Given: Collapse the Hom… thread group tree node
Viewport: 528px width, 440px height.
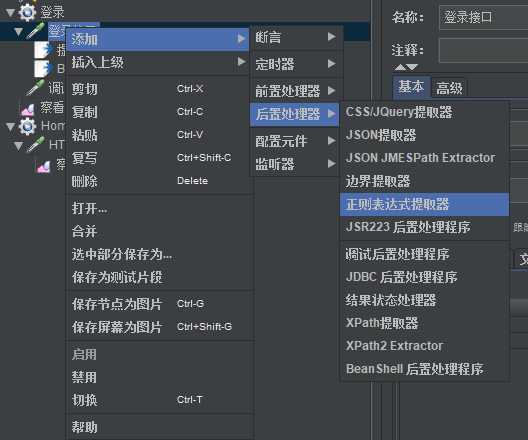Looking at the screenshot, I should pos(10,127).
